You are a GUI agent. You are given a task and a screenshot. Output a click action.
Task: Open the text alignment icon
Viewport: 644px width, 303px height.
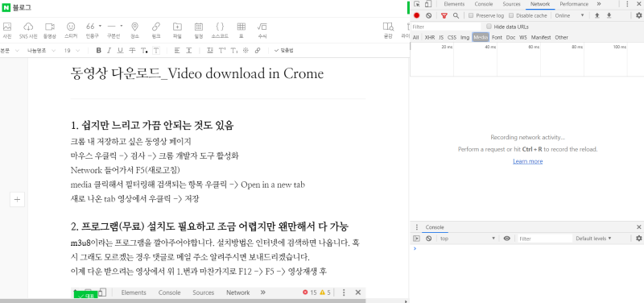click(x=177, y=51)
